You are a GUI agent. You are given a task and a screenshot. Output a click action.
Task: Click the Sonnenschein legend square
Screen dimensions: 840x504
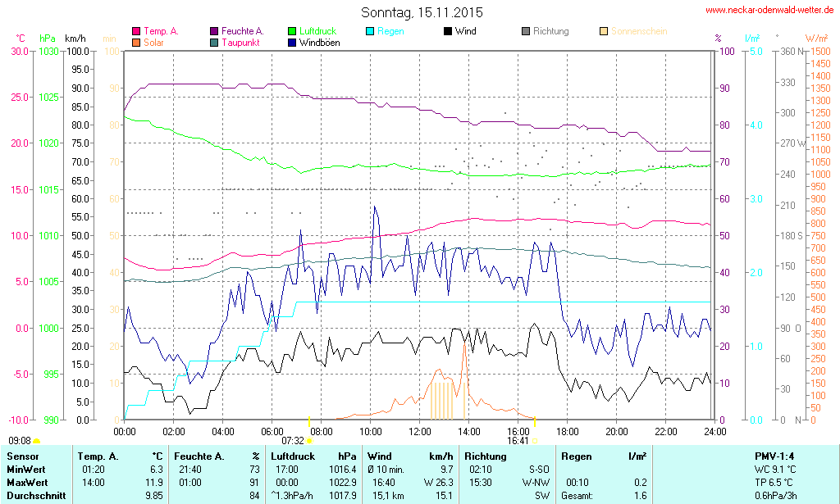(x=604, y=31)
